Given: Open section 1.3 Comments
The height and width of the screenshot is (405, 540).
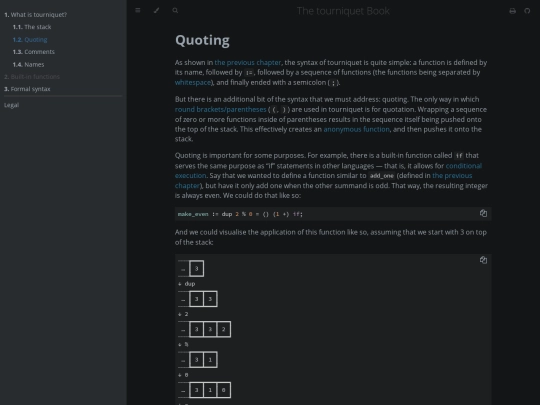Looking at the screenshot, I should pos(34,52).
